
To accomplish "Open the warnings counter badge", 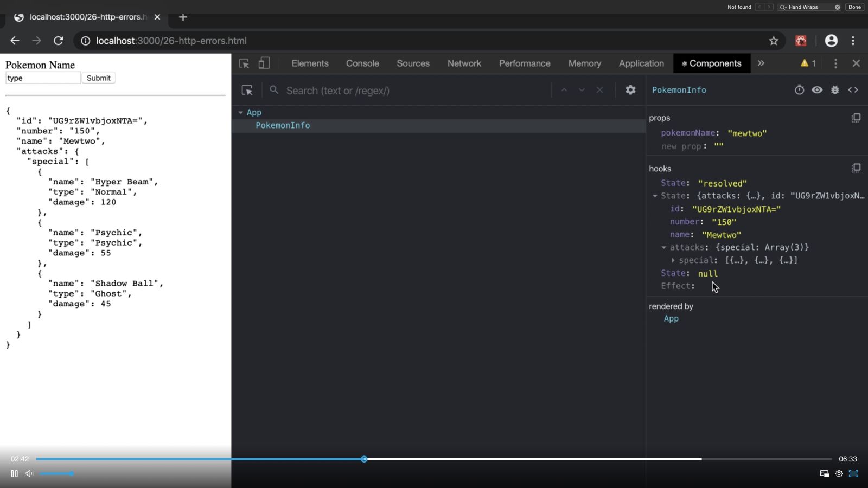I will 808,63.
